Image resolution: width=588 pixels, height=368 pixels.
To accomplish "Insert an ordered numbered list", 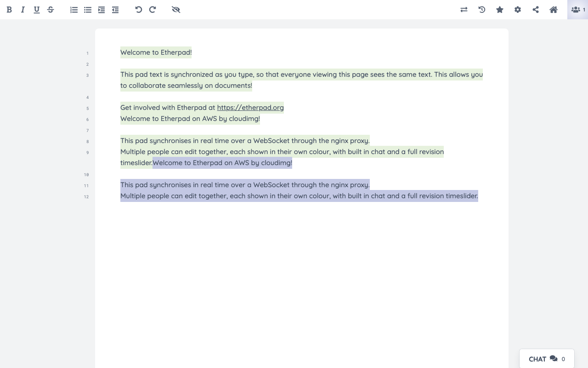I will pos(74,10).
